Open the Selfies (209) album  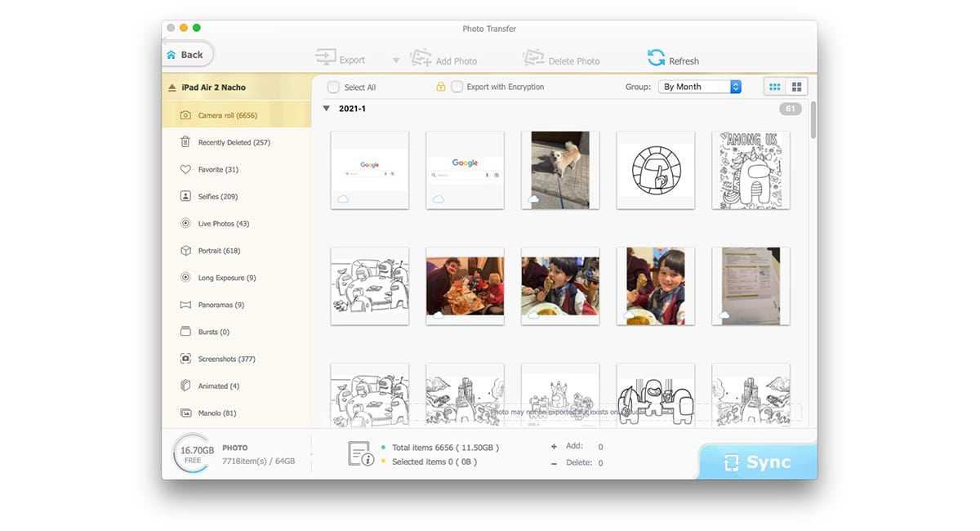pos(217,197)
